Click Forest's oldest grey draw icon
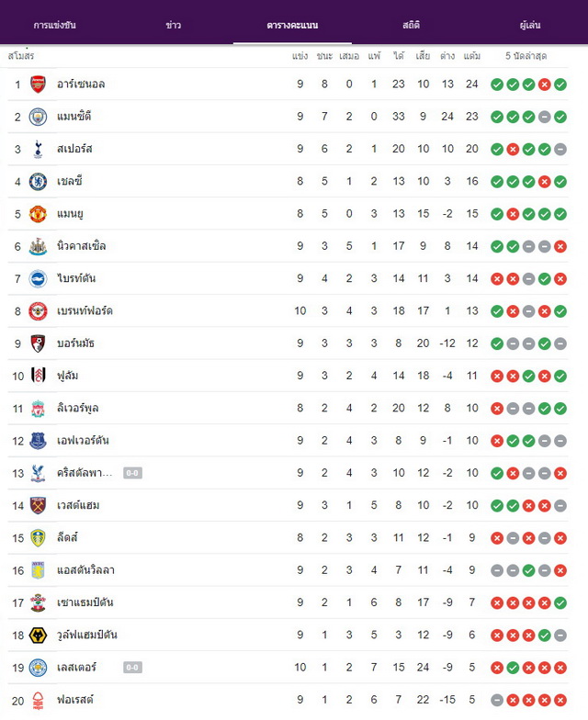 pos(497,700)
